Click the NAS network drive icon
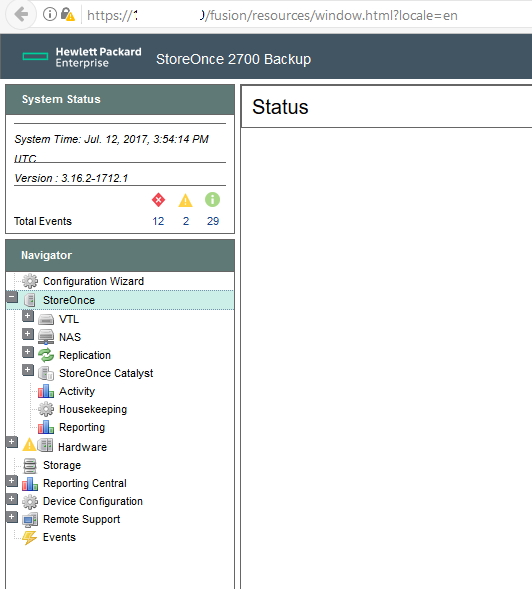The image size is (532, 589). click(x=46, y=337)
